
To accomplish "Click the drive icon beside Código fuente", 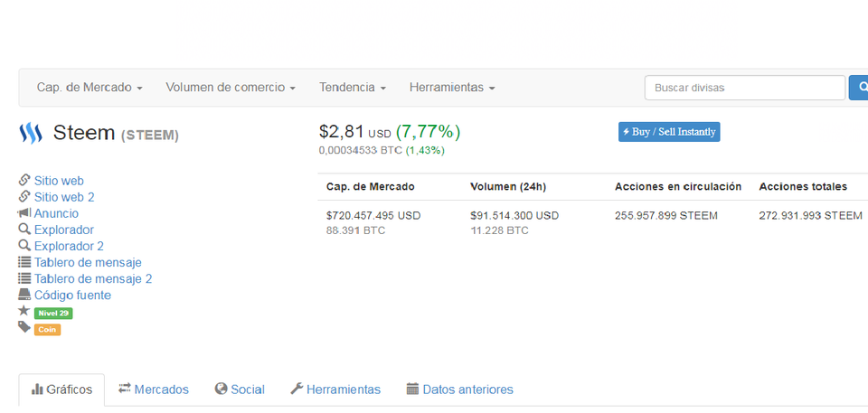I will click(24, 294).
